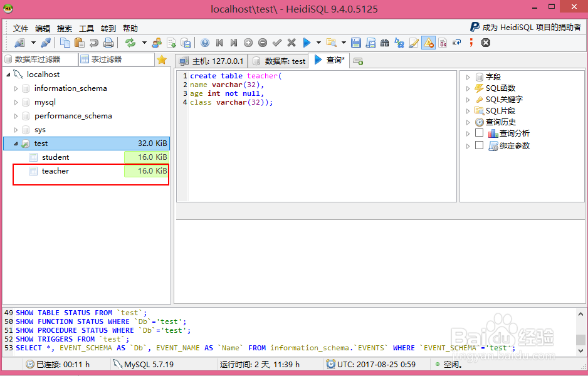Viewport: 588px width, 376px height.
Task: Go to the last row icon
Action: click(234, 43)
